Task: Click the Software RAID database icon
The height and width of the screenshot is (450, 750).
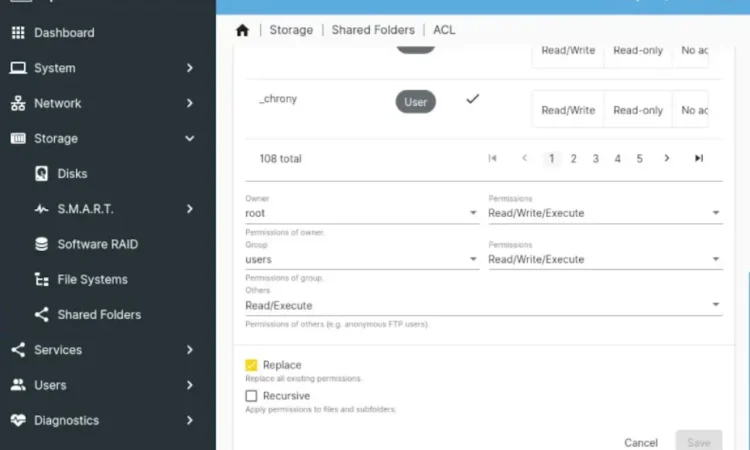Action: click(x=42, y=244)
